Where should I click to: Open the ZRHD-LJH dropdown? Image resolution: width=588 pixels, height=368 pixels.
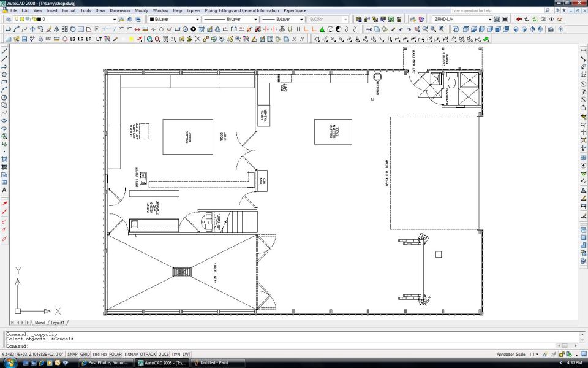tap(490, 19)
